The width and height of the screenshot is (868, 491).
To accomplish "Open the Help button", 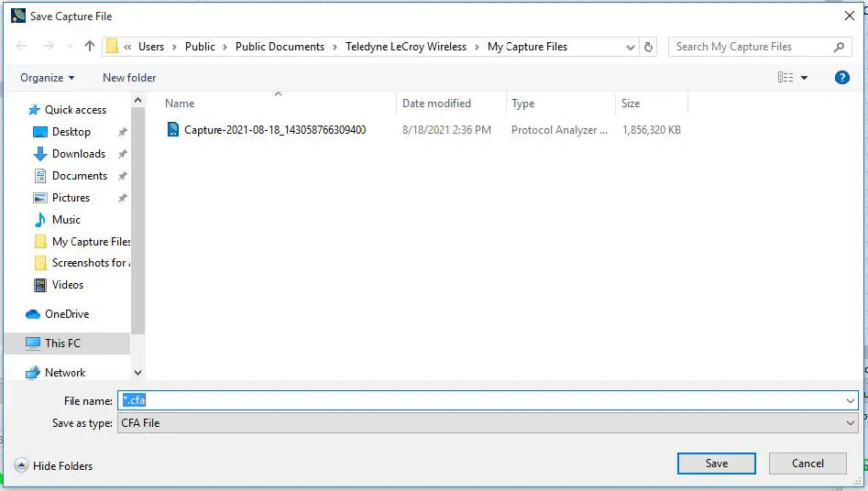I will [841, 78].
